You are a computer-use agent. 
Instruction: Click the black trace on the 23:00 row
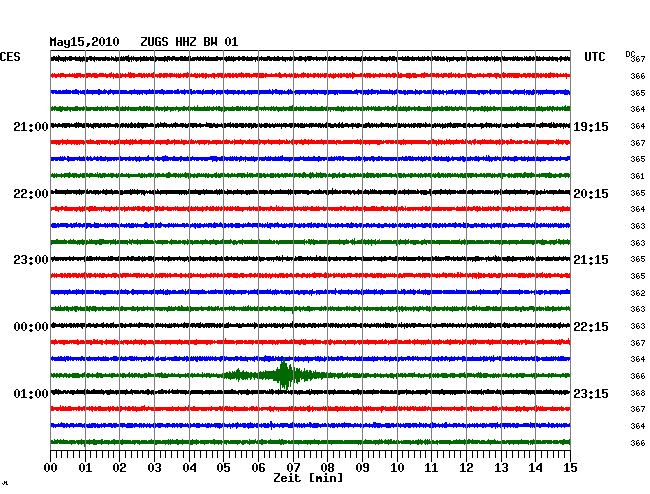[310, 259]
